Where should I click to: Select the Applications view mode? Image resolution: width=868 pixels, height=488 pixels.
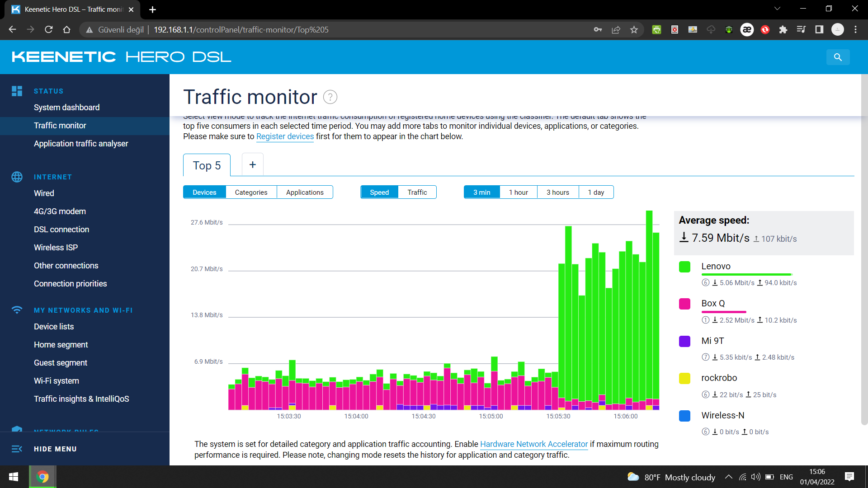(x=305, y=192)
